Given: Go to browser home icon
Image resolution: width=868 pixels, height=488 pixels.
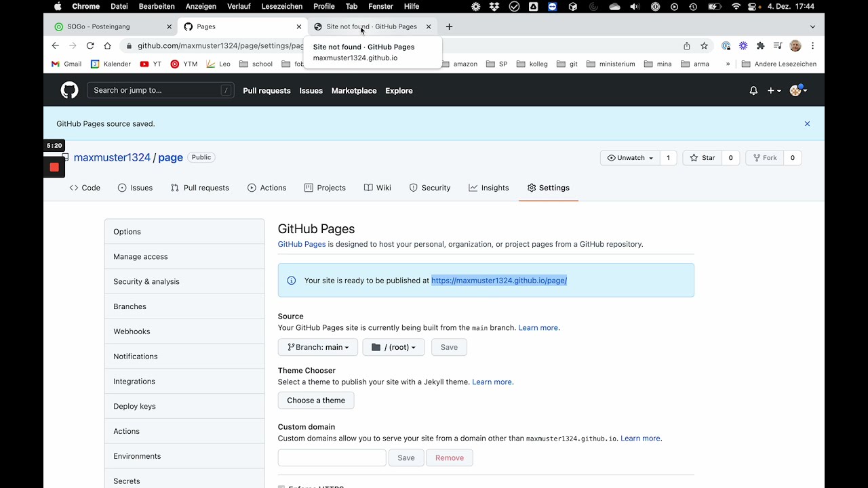Looking at the screenshot, I should coord(107,45).
